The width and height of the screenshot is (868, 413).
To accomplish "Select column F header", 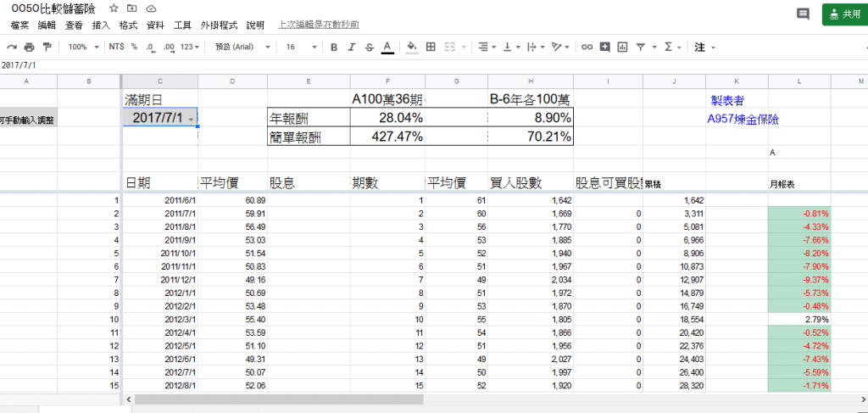I will 387,81.
